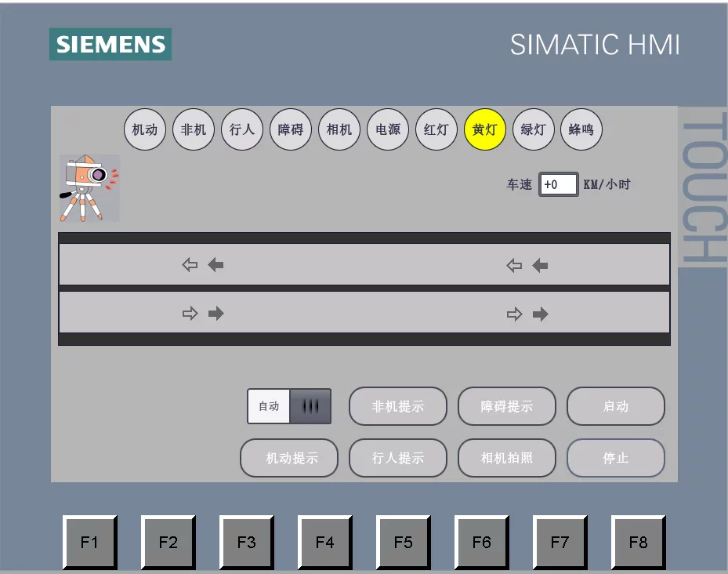Click the F7 function key

tap(560, 542)
